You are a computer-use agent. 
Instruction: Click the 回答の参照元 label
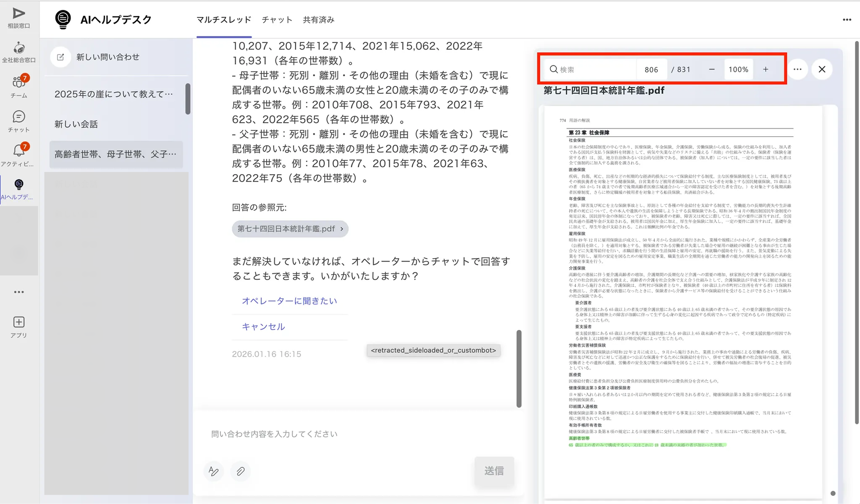click(259, 208)
